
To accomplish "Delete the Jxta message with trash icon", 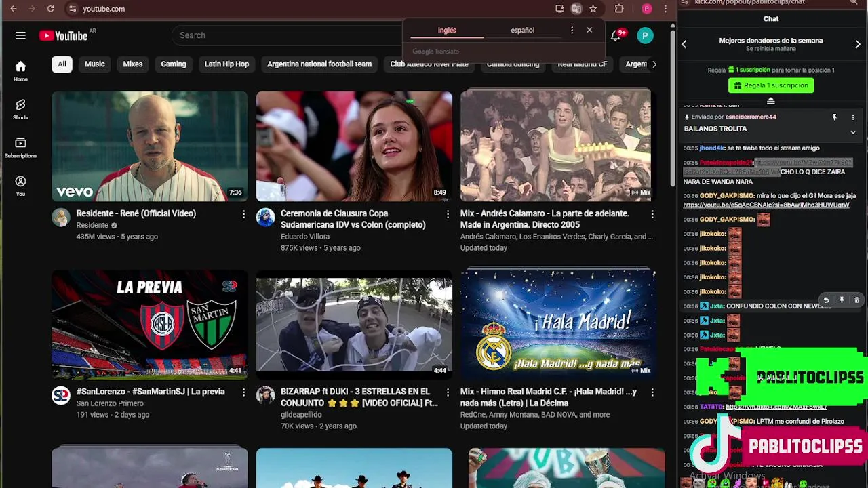I will 856,300.
